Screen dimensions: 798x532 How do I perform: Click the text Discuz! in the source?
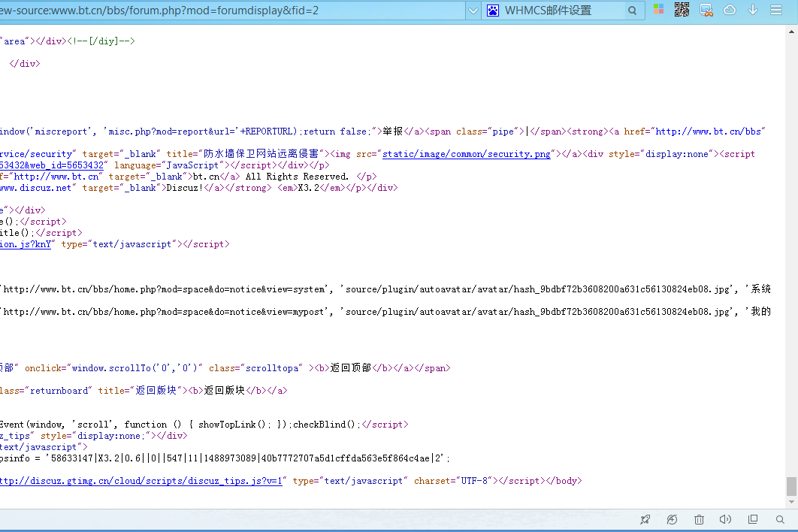point(186,188)
